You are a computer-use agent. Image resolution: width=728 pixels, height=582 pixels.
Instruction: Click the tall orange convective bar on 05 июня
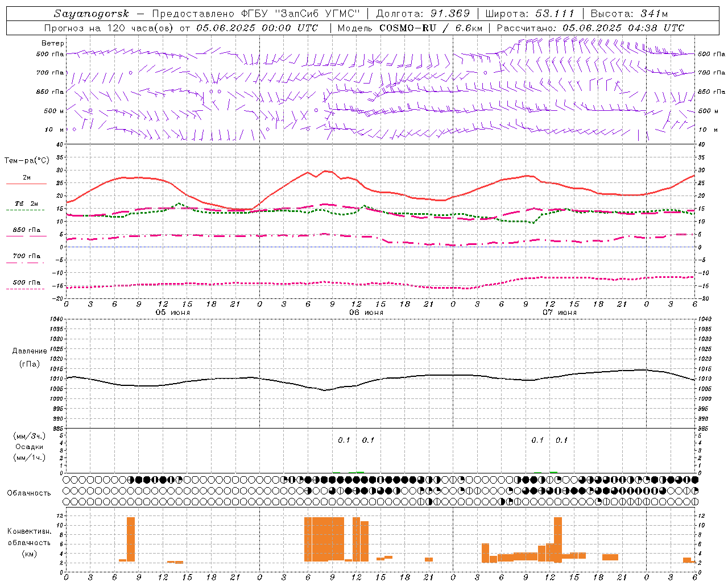pyautogui.click(x=131, y=539)
